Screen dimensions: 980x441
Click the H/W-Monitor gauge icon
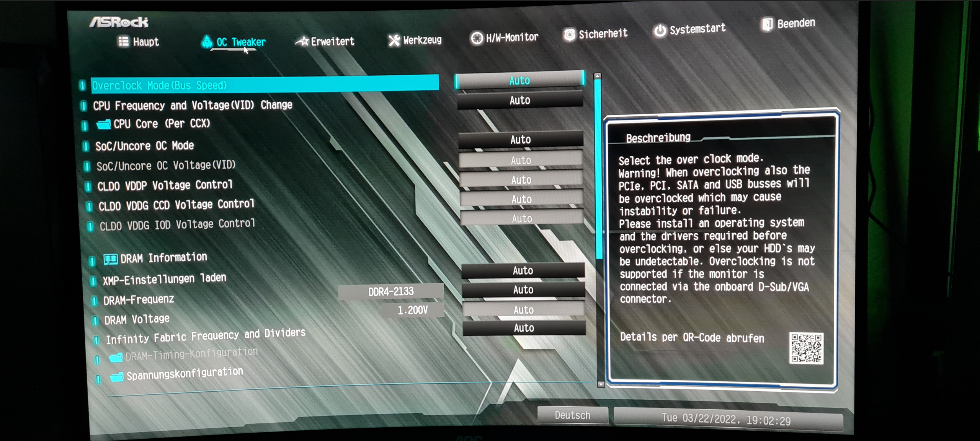(x=477, y=38)
